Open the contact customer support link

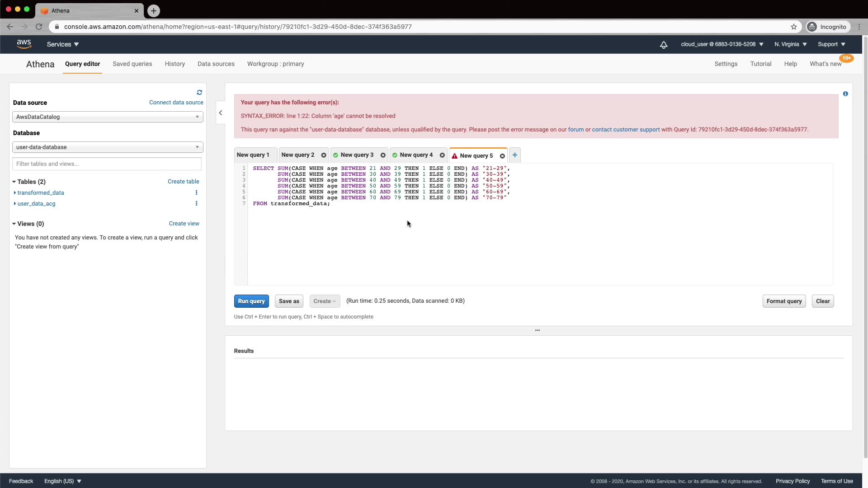pos(626,130)
